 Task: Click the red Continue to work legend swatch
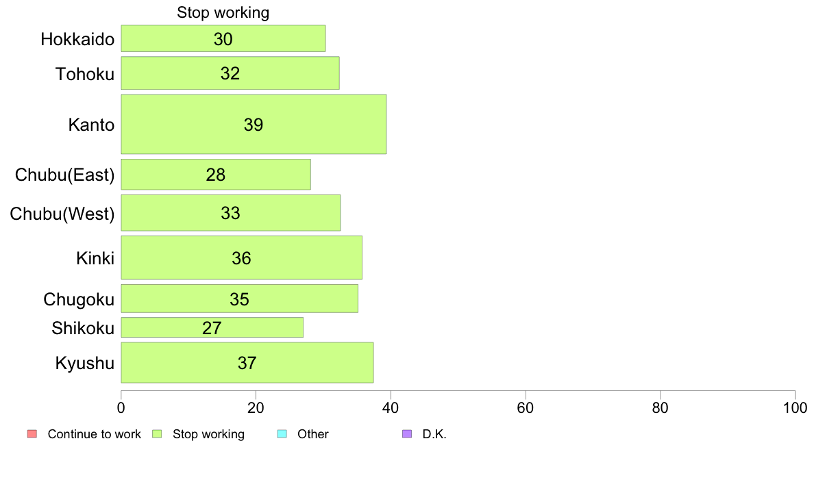[32, 434]
